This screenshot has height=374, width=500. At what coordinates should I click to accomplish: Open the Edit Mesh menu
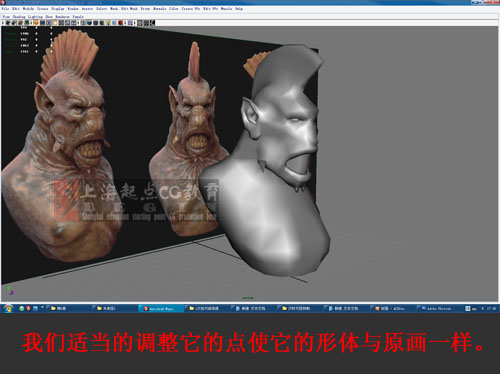[x=129, y=9]
